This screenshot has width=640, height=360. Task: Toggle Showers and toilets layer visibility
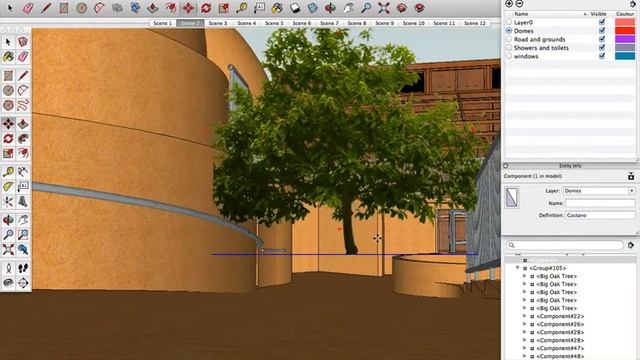(602, 47)
